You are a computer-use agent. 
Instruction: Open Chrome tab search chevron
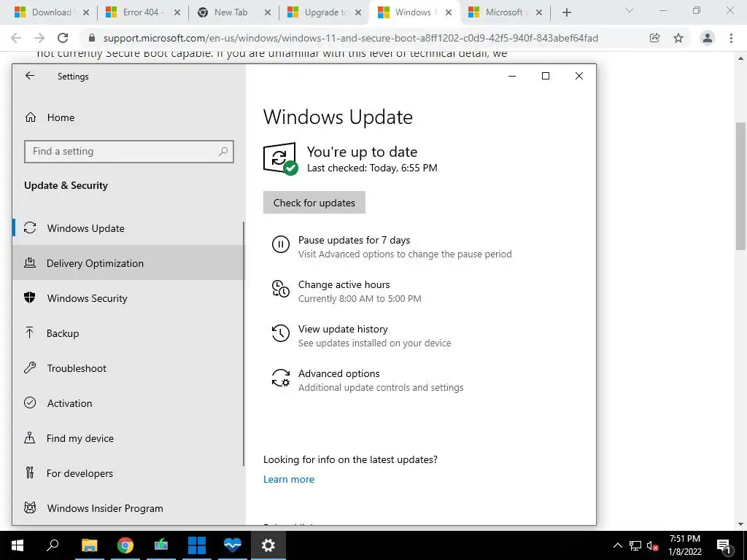coord(630,10)
